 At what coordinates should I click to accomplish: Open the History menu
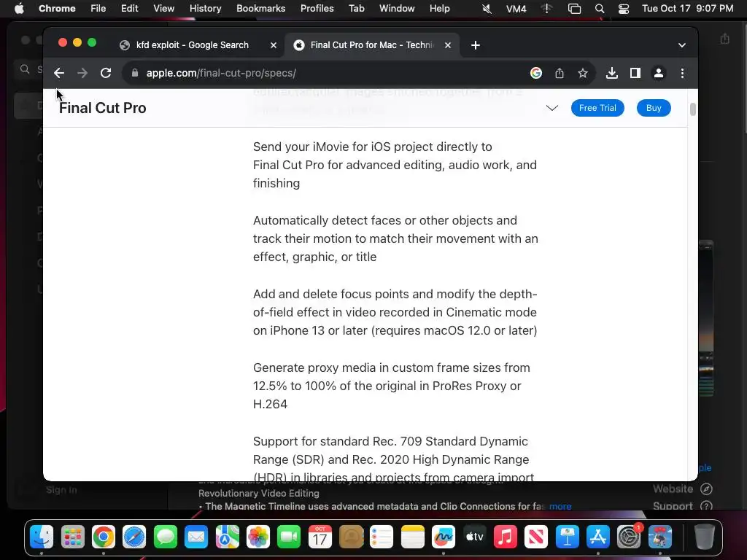point(205,9)
